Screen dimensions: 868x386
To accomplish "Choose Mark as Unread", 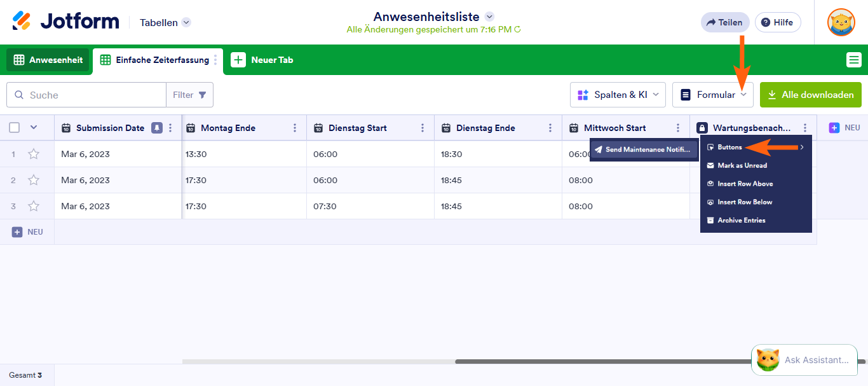I will coord(756,165).
